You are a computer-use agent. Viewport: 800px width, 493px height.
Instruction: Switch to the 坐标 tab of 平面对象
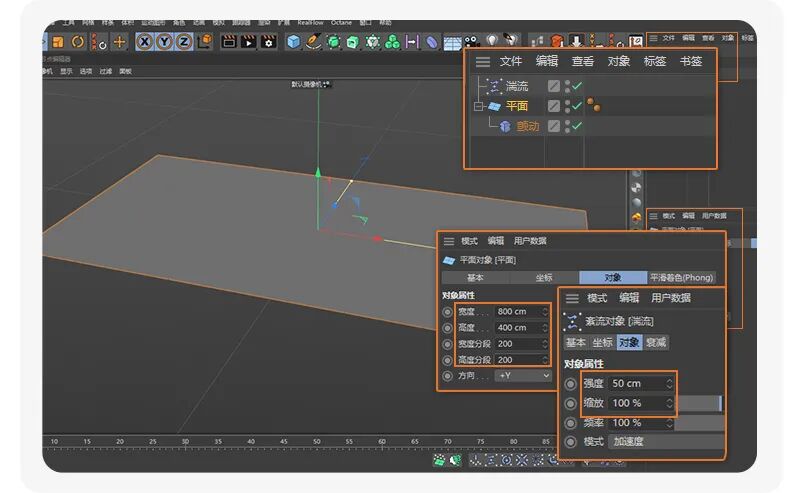tap(544, 278)
